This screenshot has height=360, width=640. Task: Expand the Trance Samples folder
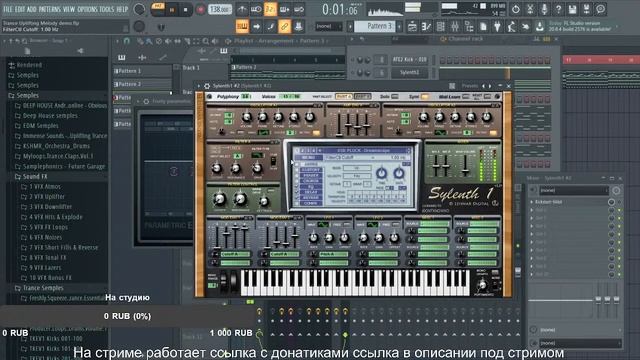pos(42,288)
